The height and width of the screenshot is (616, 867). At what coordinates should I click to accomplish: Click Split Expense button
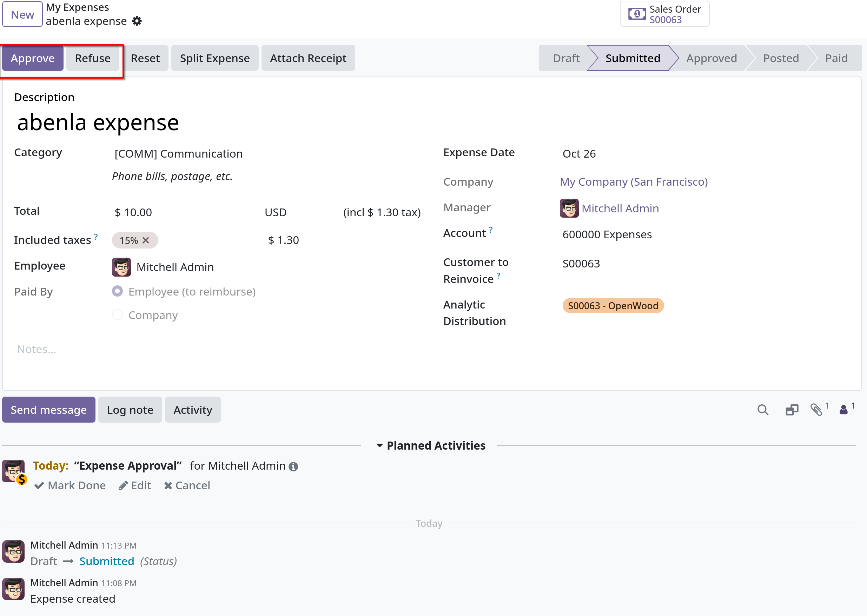(215, 58)
